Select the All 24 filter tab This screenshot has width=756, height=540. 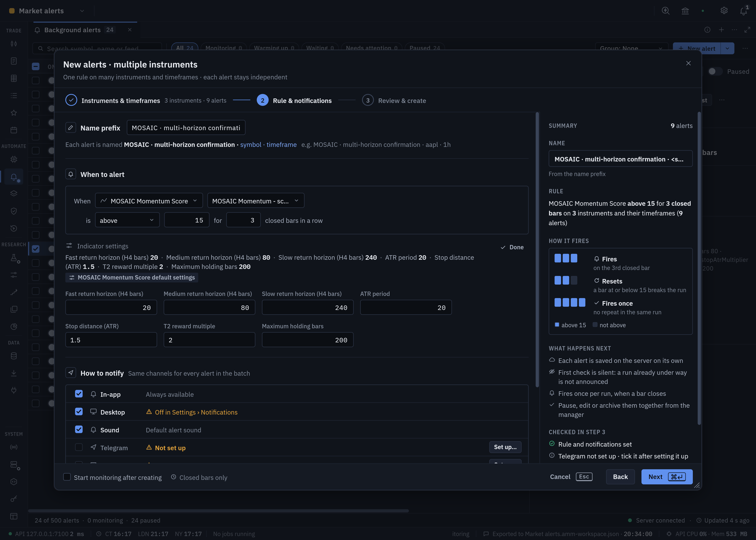click(x=184, y=48)
